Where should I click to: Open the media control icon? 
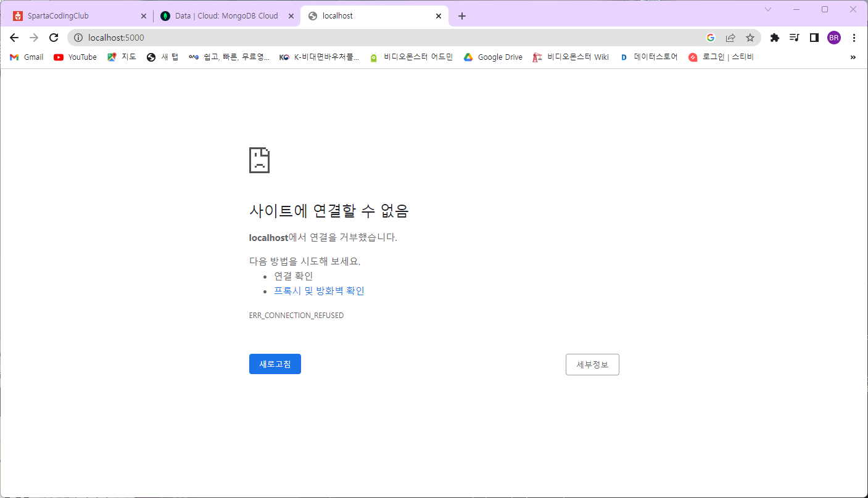click(795, 38)
